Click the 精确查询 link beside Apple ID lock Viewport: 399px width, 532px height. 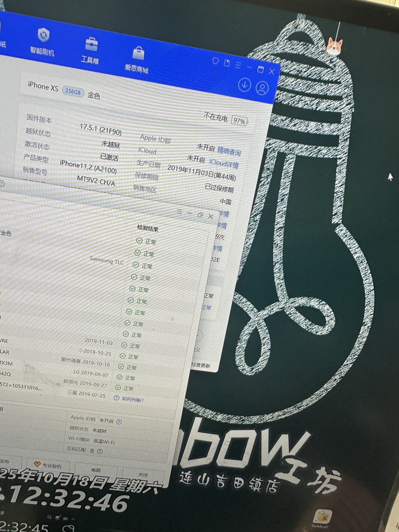tap(229, 151)
